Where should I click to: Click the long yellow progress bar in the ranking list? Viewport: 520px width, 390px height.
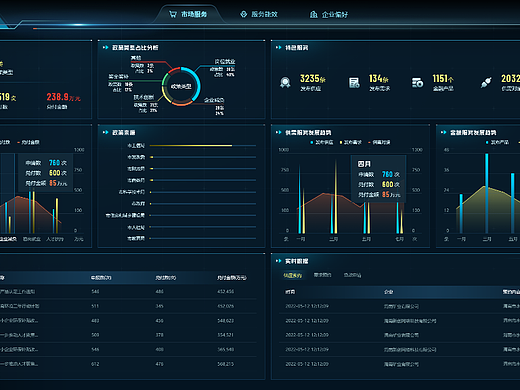pos(191,146)
